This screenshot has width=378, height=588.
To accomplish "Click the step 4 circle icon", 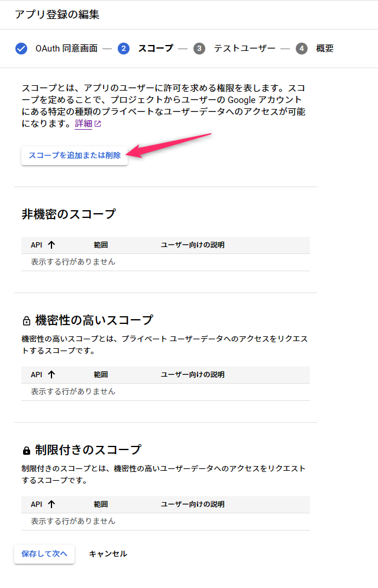I will (302, 49).
